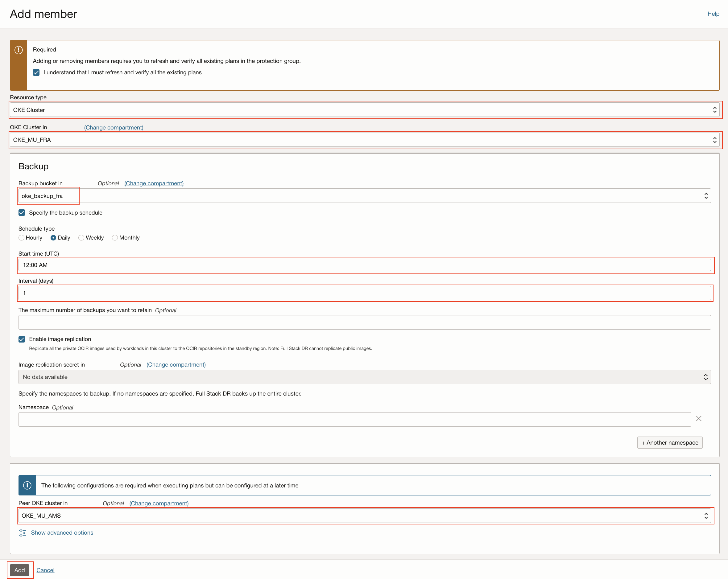Expand Peer OKE cluster OKE_MU_AMS dropdown
Image resolution: width=728 pixels, height=579 pixels.
[364, 515]
